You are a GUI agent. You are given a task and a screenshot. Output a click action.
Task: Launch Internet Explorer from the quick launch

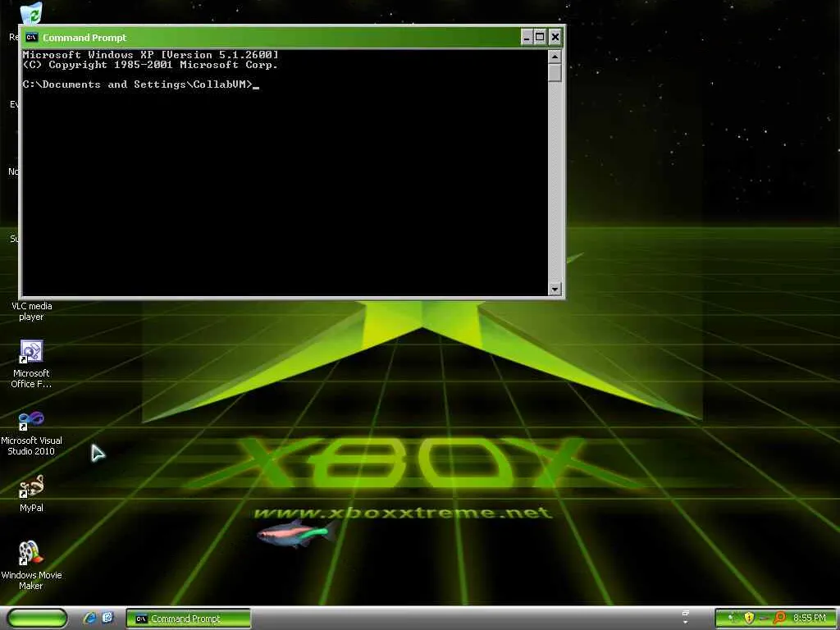tap(89, 619)
